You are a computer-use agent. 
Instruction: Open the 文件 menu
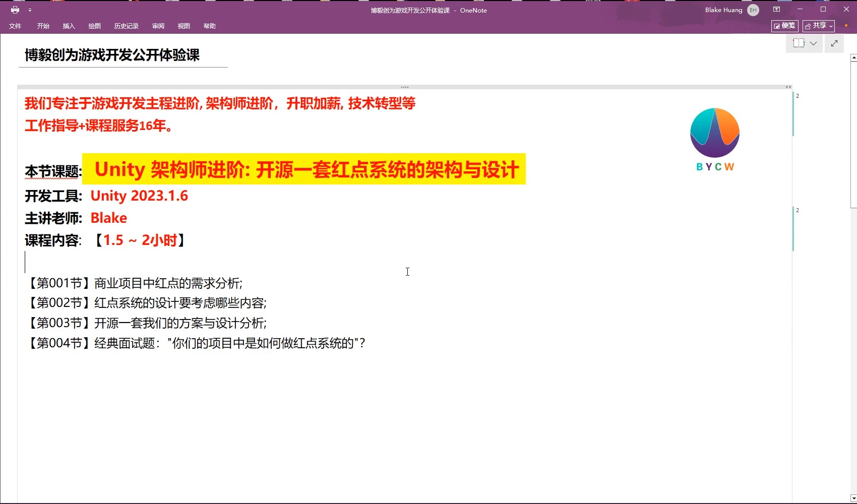pos(15,26)
